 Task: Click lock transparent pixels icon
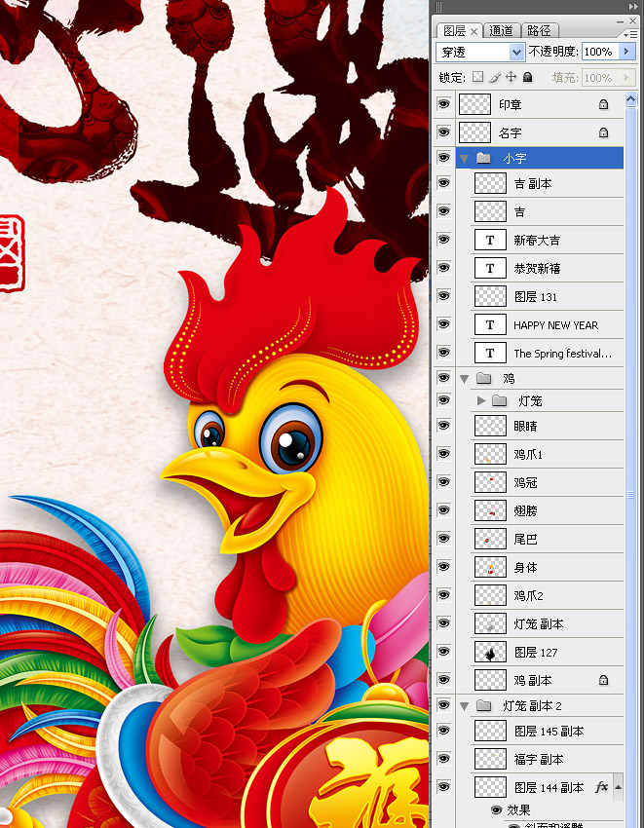477,77
